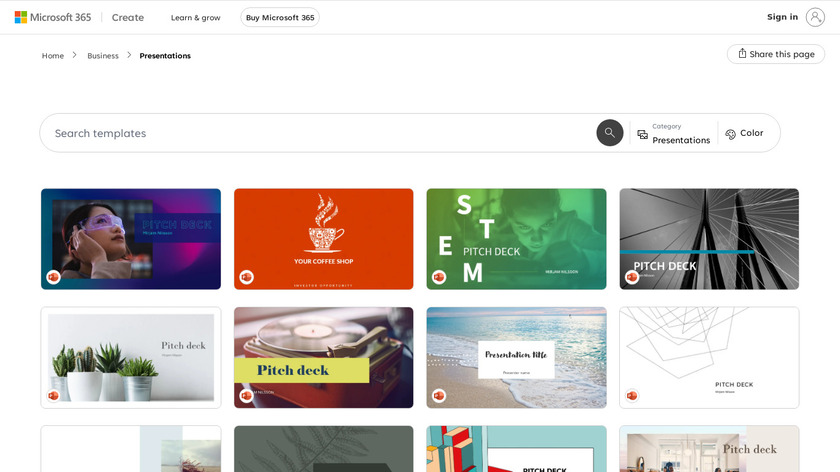Go to the Business breadcrumb link
840x472 pixels.
click(x=103, y=56)
